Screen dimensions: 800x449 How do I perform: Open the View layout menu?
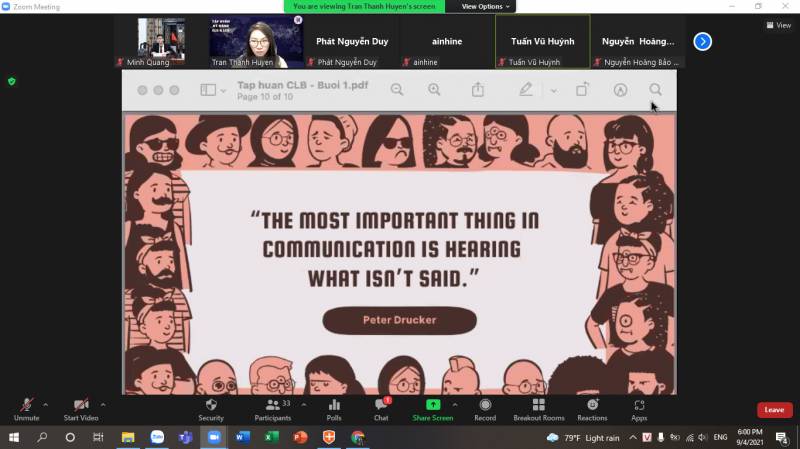tap(777, 25)
